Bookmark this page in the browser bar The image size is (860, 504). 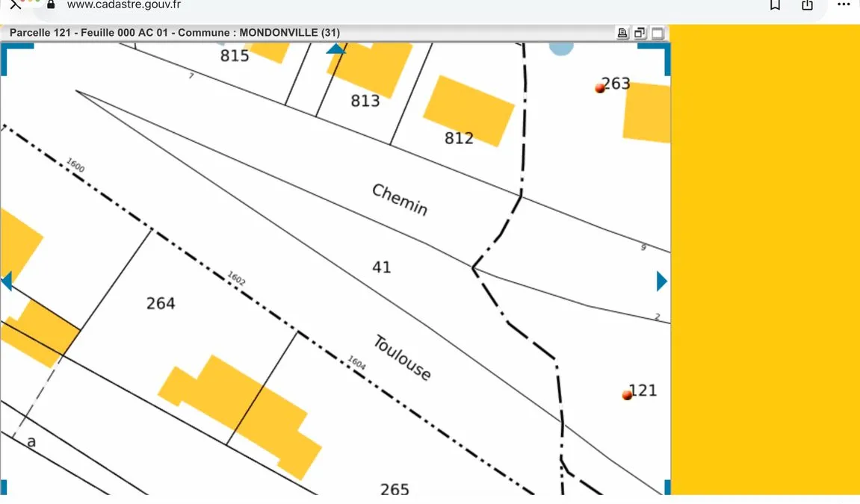775,5
